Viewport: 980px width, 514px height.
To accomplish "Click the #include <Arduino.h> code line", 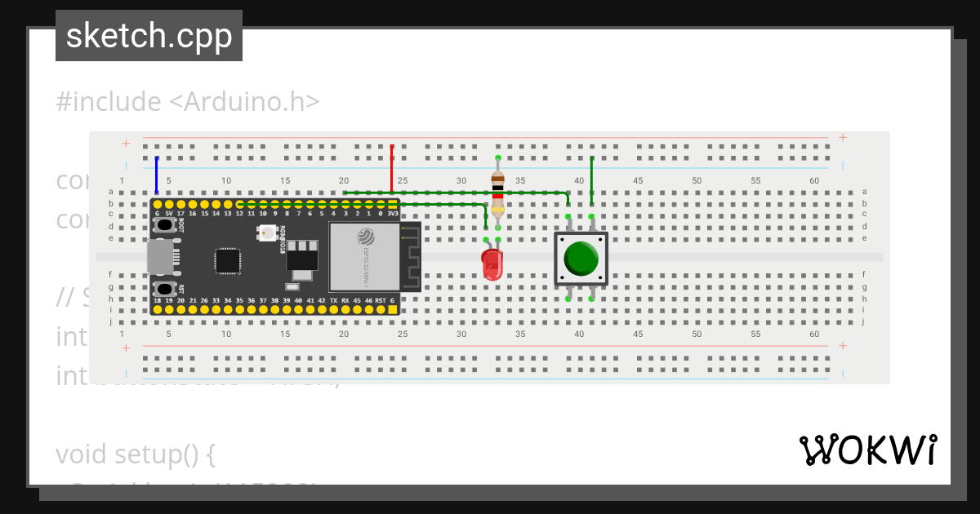I will (188, 101).
